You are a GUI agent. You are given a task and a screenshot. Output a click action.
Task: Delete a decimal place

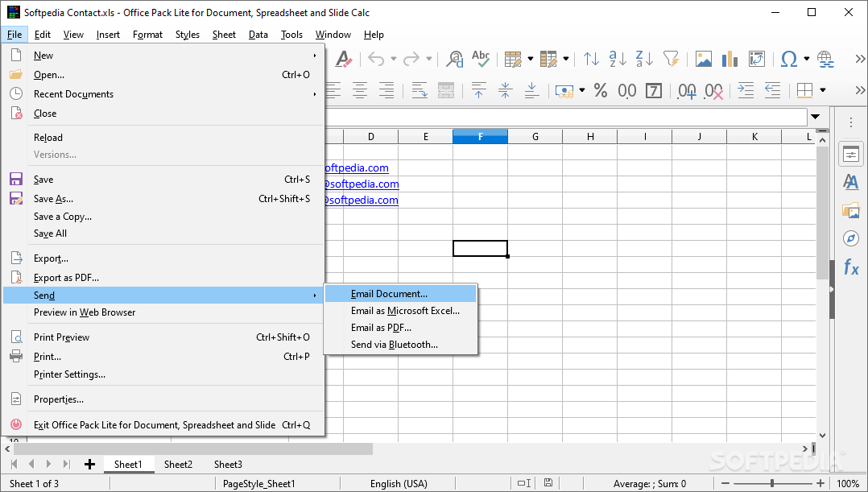pos(713,91)
